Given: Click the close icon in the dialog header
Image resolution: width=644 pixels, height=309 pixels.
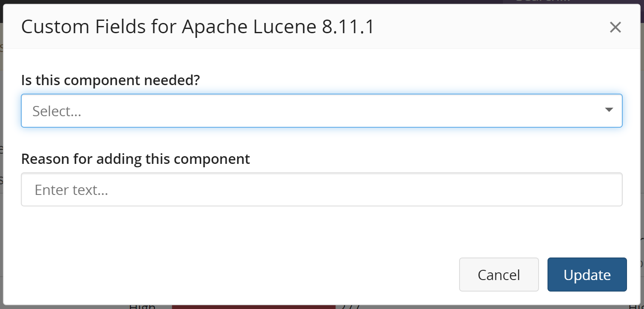Looking at the screenshot, I should pyautogui.click(x=615, y=27).
